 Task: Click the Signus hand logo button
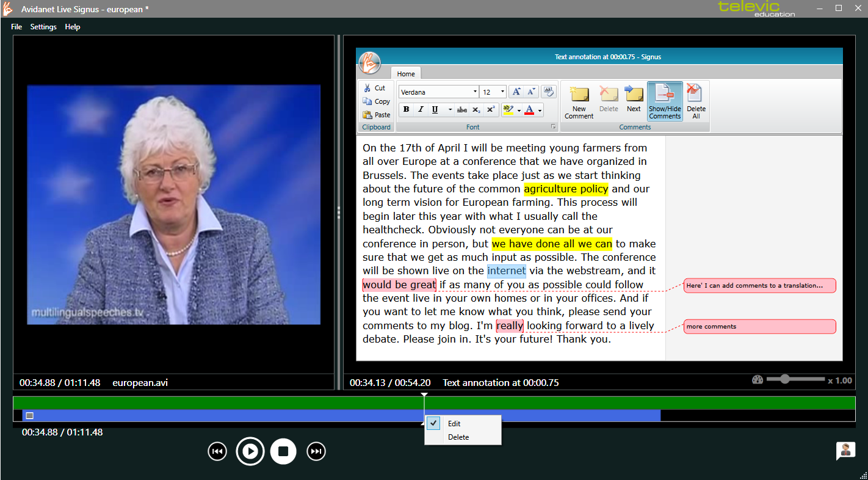point(369,62)
